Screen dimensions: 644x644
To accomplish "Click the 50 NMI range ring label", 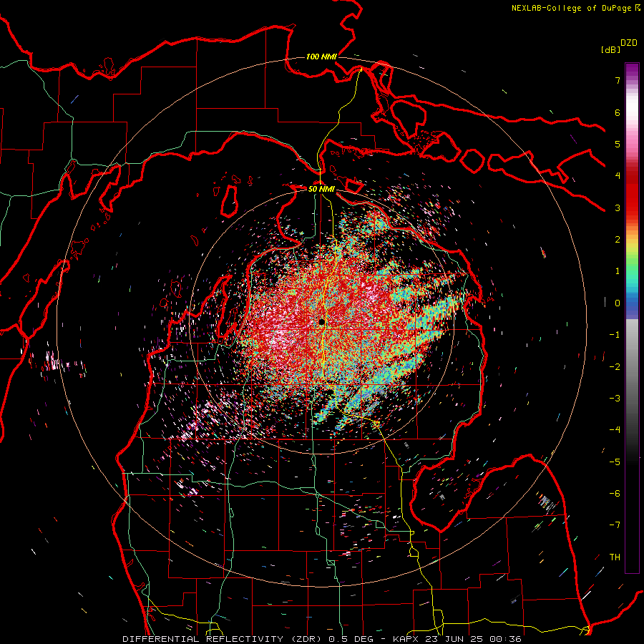I will [x=321, y=189].
